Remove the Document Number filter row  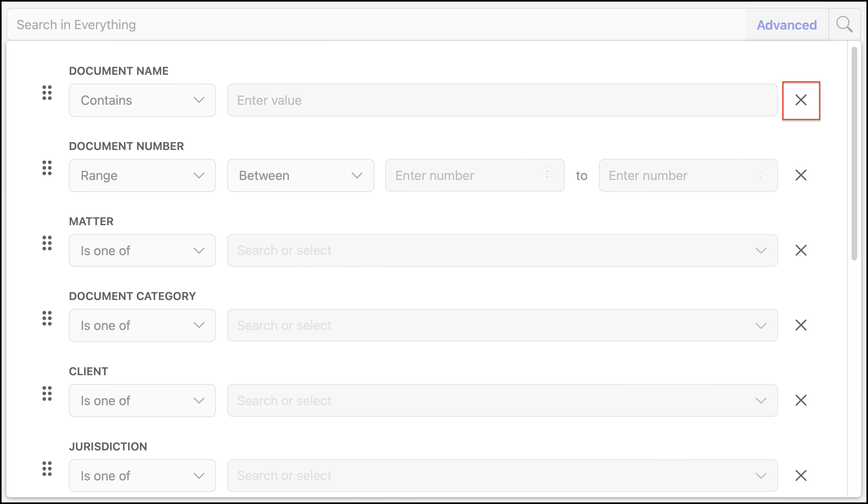[801, 175]
